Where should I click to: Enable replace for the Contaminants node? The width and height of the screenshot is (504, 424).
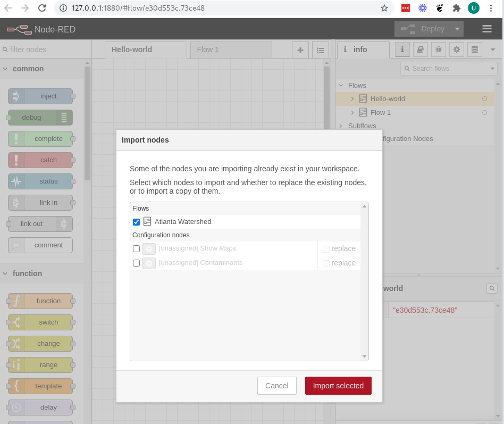click(x=326, y=263)
